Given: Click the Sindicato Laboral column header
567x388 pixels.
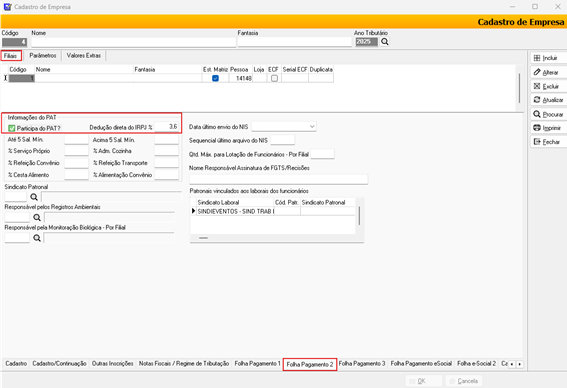Looking at the screenshot, I should (235, 202).
